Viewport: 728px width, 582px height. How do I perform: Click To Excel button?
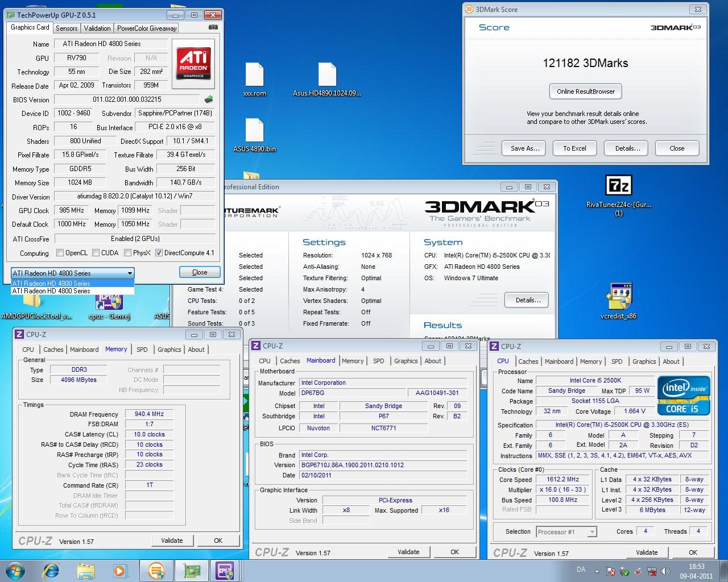574,148
